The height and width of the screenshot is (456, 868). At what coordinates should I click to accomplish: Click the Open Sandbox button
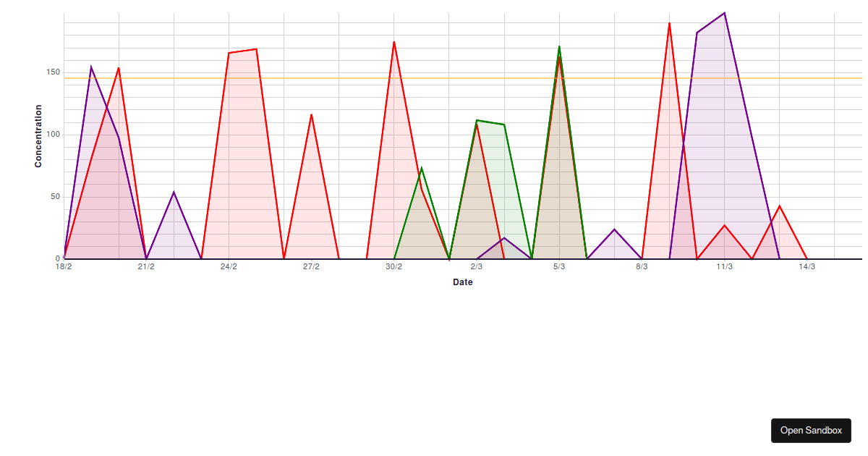pyautogui.click(x=810, y=431)
